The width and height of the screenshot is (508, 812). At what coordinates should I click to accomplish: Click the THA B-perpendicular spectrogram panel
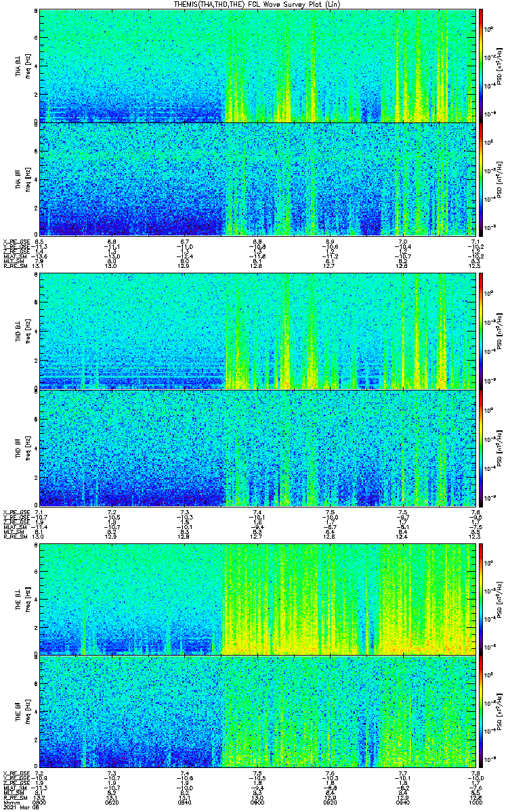pyautogui.click(x=257, y=65)
